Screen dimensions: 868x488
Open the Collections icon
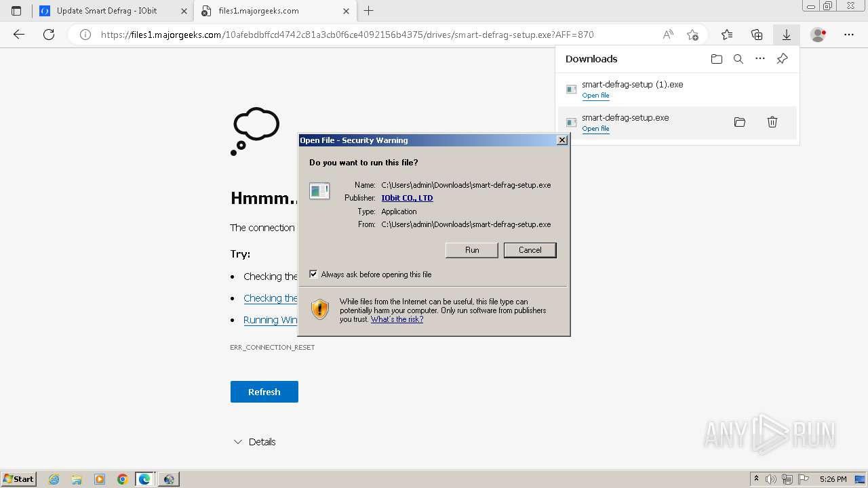(757, 35)
